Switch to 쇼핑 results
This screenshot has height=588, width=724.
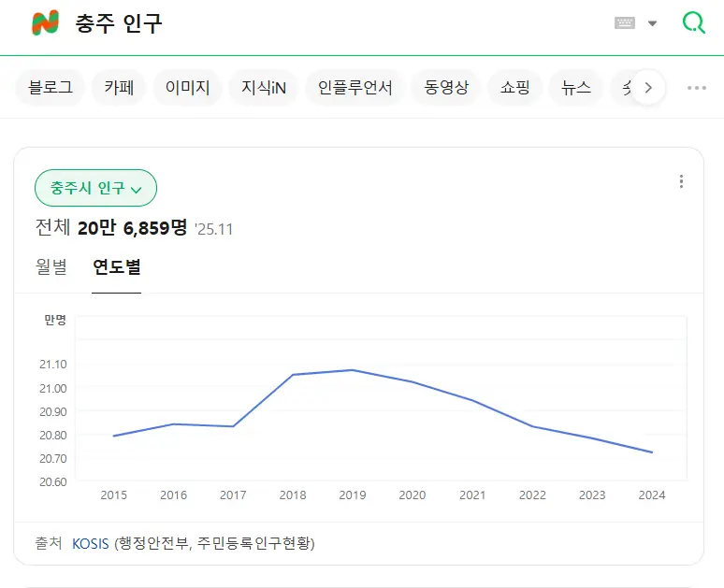[514, 88]
